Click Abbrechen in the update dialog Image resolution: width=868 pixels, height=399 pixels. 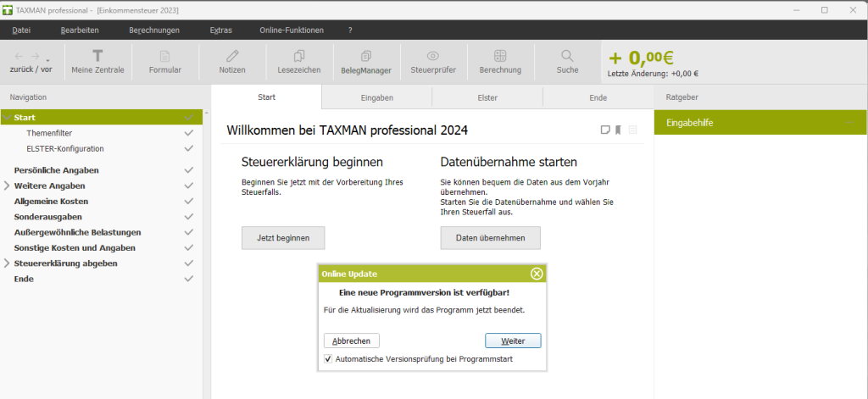pyautogui.click(x=352, y=341)
